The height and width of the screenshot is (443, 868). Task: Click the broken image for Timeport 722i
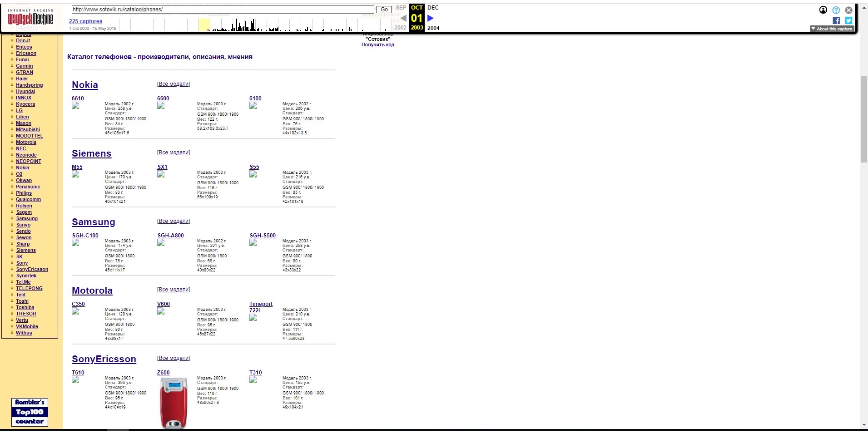click(253, 318)
